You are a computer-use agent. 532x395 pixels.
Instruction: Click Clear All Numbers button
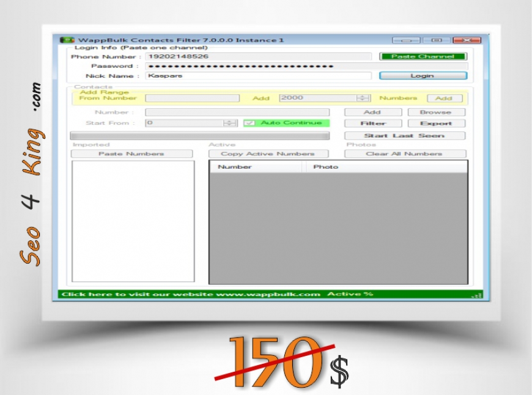pyautogui.click(x=404, y=153)
